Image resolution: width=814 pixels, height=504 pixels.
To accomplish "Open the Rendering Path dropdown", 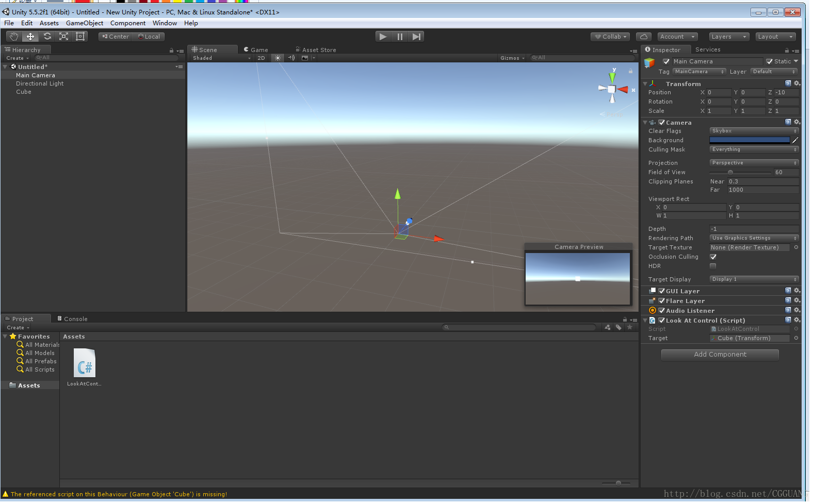I will pos(754,238).
